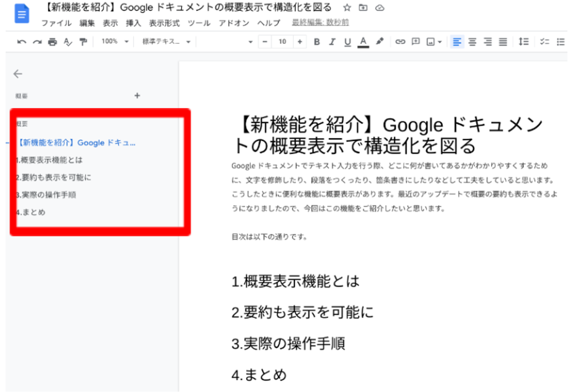Align text left
573x392 pixels.
(x=457, y=42)
